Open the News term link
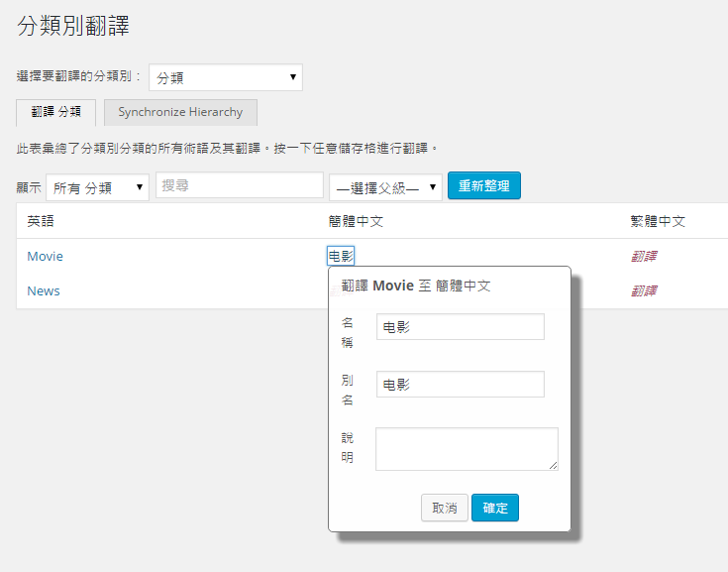728x572 pixels. pyautogui.click(x=44, y=290)
